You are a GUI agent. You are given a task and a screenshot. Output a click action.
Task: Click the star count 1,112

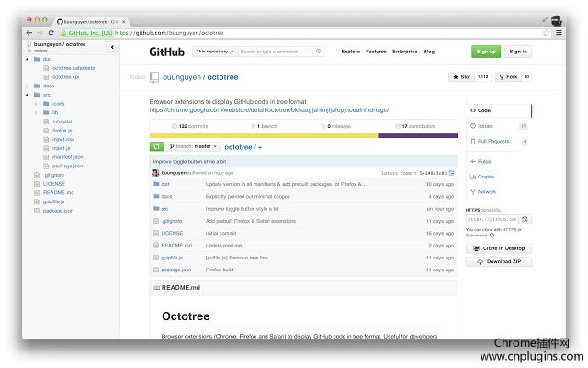click(x=482, y=77)
